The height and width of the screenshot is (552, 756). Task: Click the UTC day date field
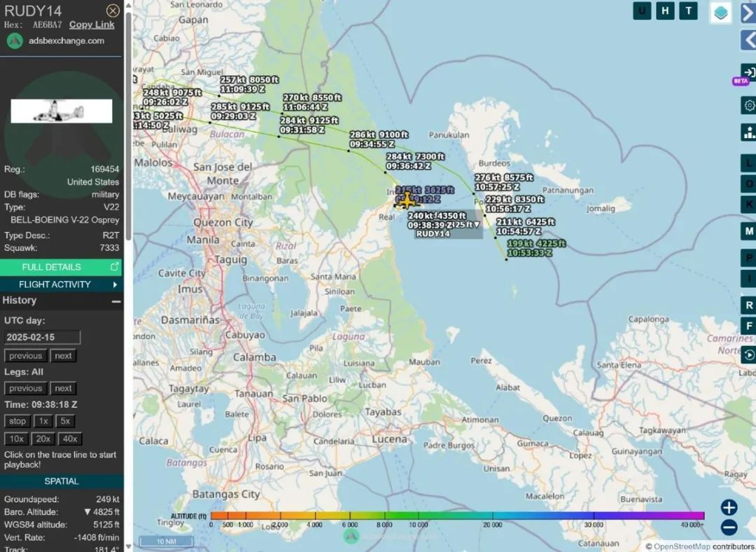[x=42, y=338]
